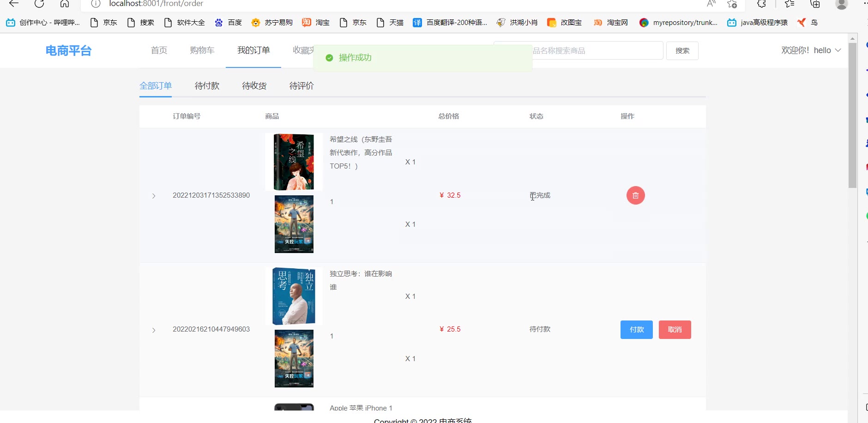Viewport: 868px width, 423px height.
Task: Go back with the browser back arrow
Action: pyautogui.click(x=14, y=4)
